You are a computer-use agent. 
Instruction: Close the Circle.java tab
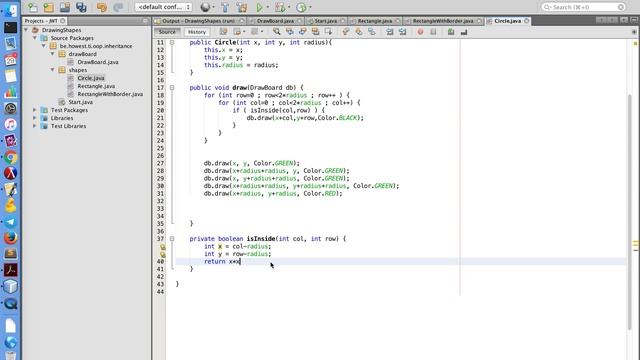[x=527, y=21]
